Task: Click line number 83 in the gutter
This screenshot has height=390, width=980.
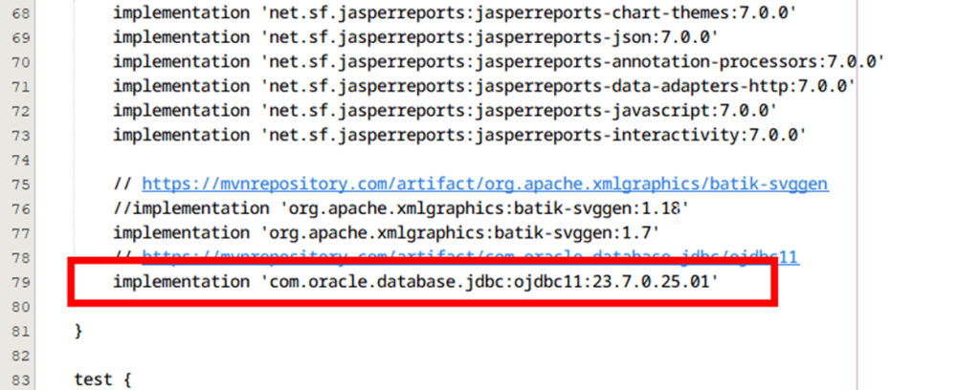Action: point(18,379)
